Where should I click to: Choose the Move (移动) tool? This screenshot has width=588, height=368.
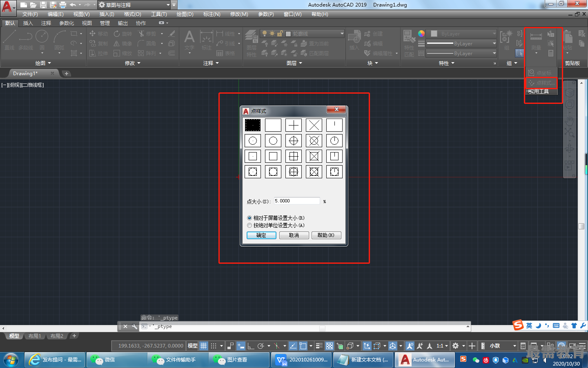[98, 34]
